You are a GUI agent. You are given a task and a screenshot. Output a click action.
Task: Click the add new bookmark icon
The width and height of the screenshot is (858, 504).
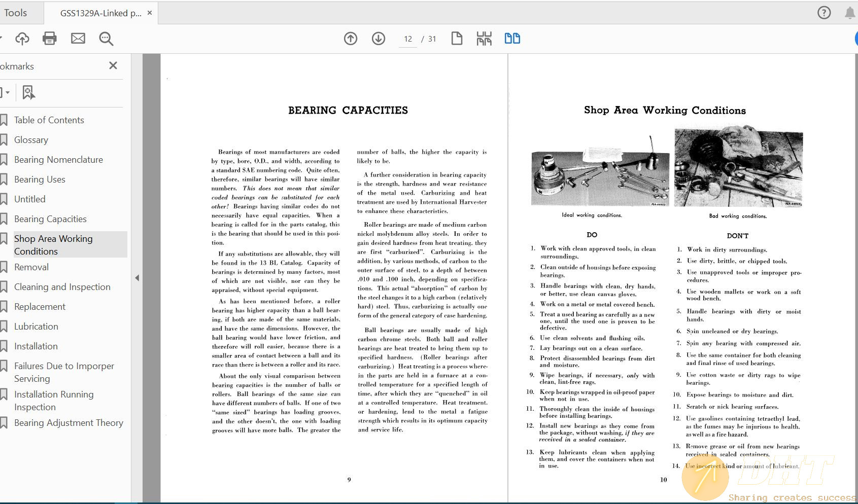(28, 92)
